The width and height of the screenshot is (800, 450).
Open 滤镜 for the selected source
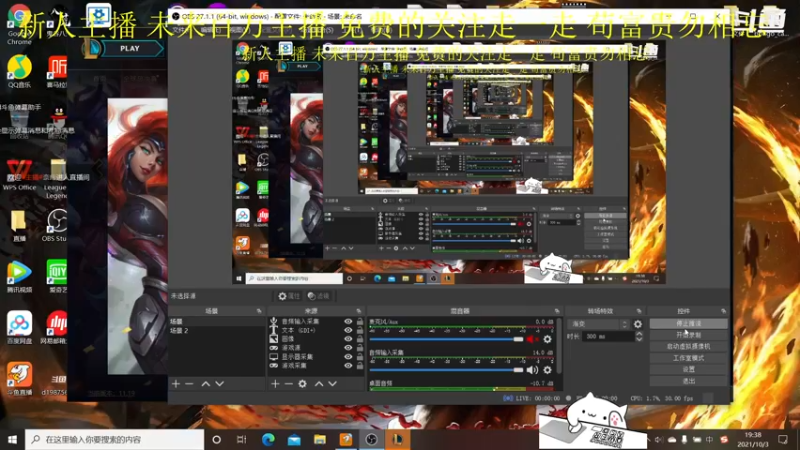point(319,296)
